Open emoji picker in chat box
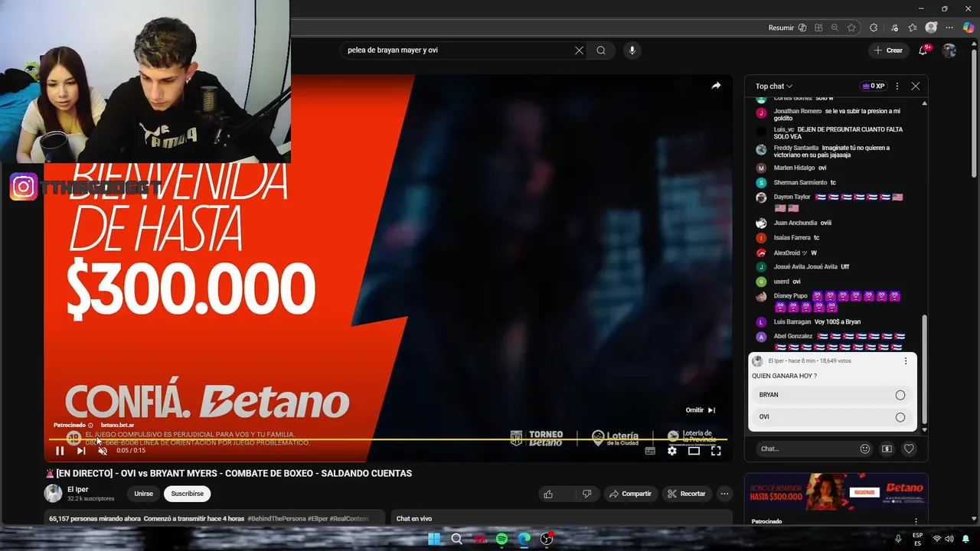 pos(865,449)
